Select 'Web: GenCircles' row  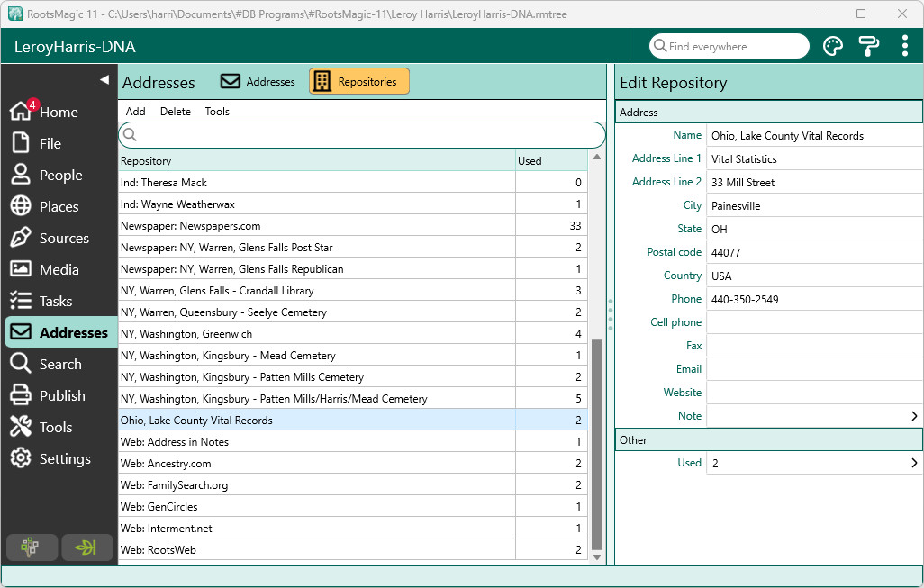click(352, 507)
